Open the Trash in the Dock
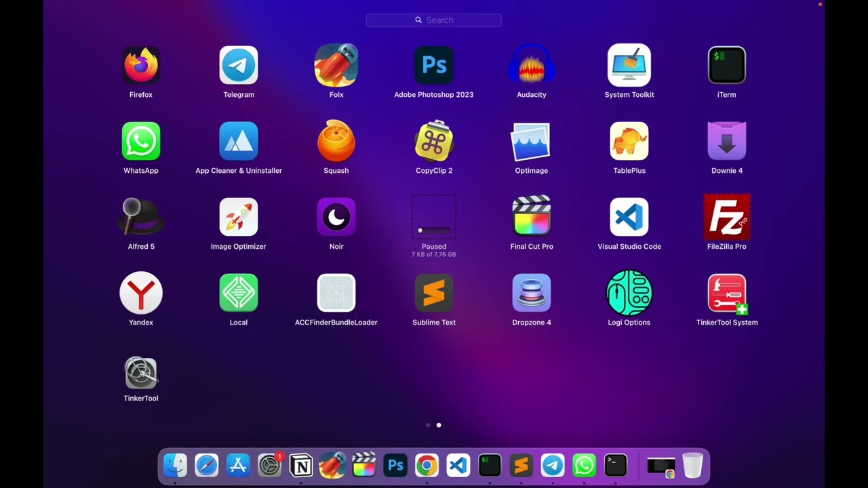 692,466
